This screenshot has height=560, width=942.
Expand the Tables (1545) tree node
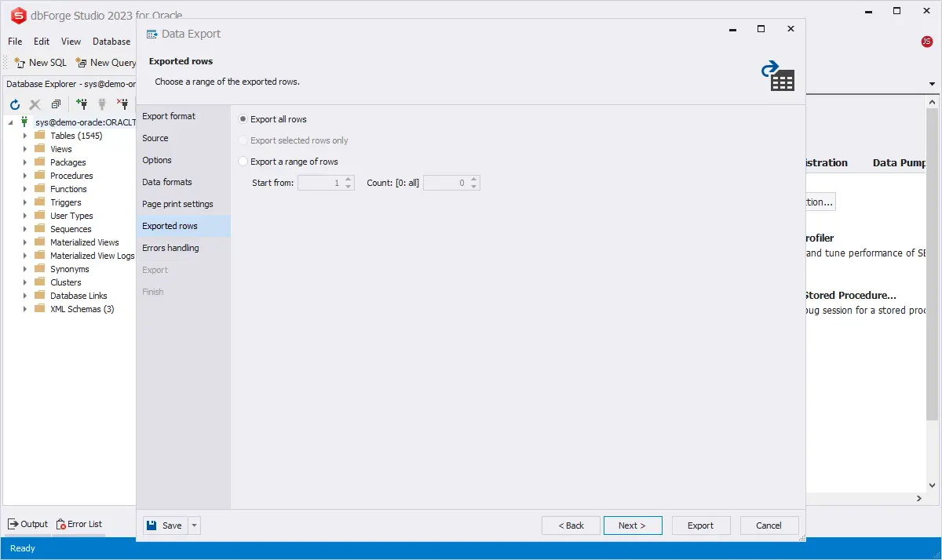tap(25, 136)
